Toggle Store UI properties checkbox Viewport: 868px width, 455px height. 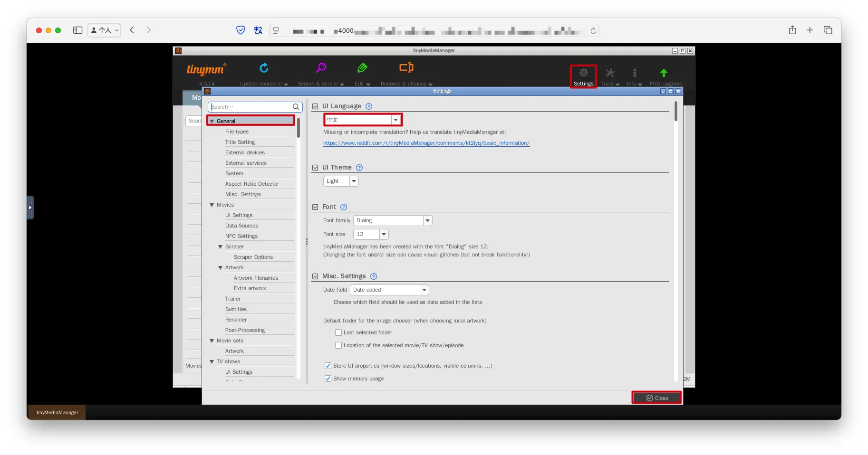point(328,366)
